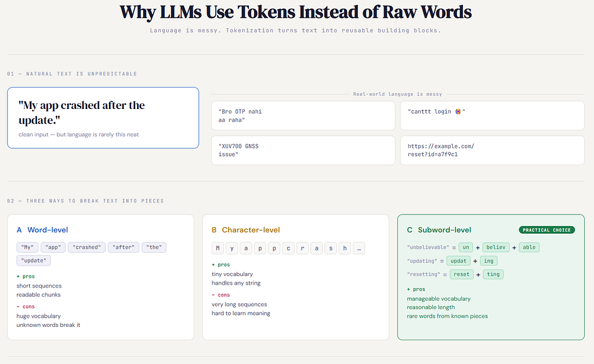Click the "Character-level" heading
The image size is (594, 364).
(251, 230)
